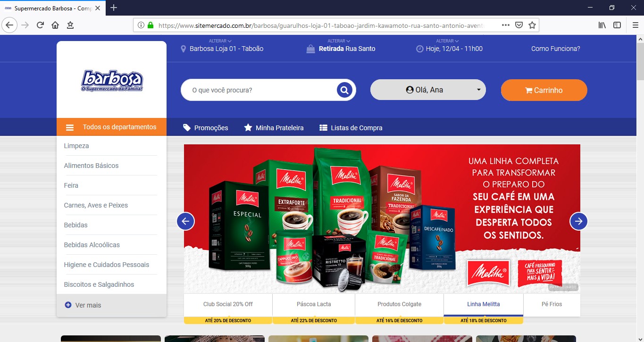Click the green padlock security icon
The image size is (644, 342).
pyautogui.click(x=151, y=25)
